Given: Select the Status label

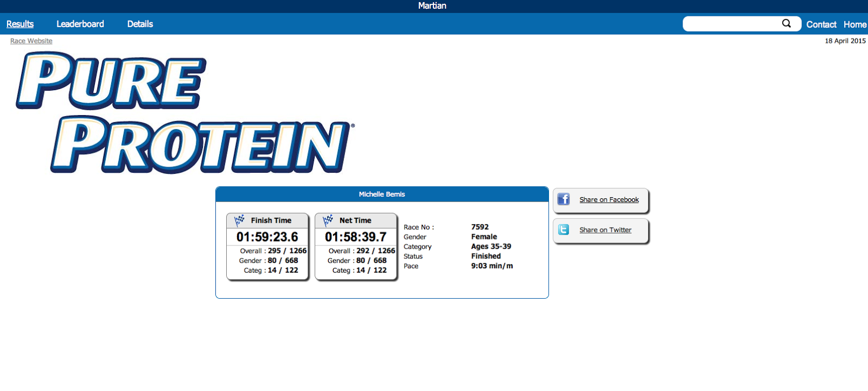Looking at the screenshot, I should coord(413,256).
